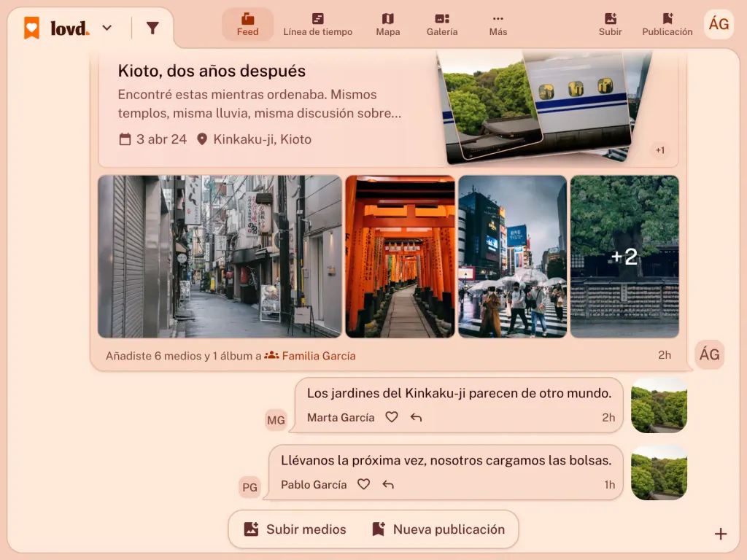Open the orange torii gates photo
Image resolution: width=747 pixels, height=560 pixels.
point(400,257)
